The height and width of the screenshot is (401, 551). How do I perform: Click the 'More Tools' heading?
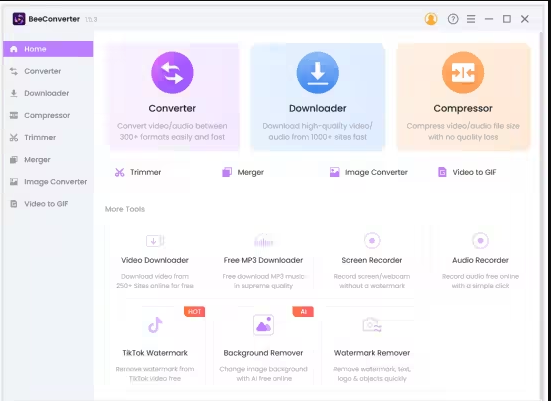125,209
